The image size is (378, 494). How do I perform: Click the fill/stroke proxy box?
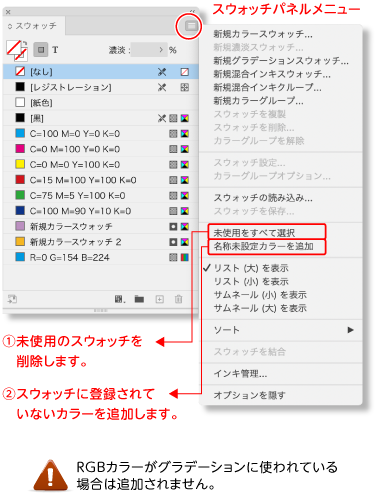(16, 50)
